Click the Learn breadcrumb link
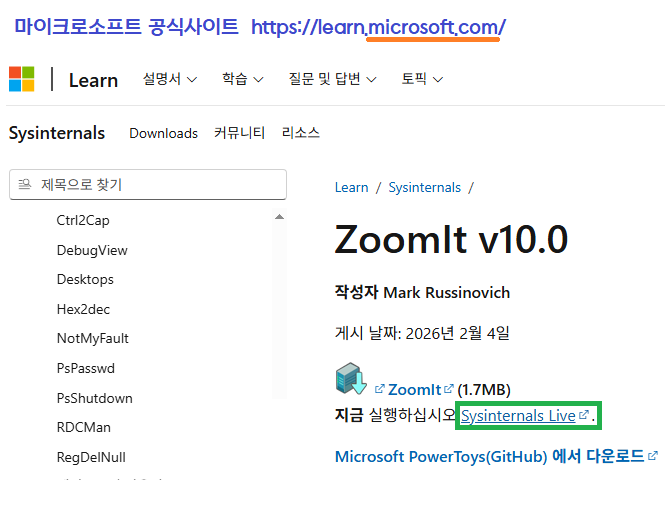Viewport: 665px width, 514px height. (352, 187)
